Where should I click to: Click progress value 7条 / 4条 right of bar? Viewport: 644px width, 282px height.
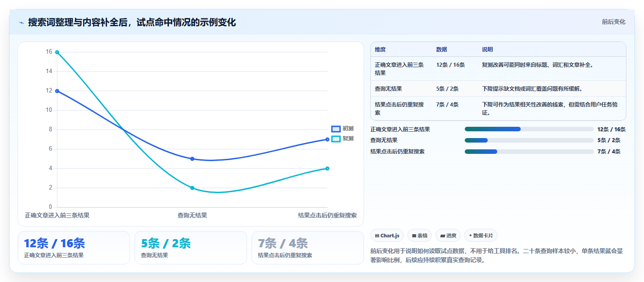click(x=609, y=152)
